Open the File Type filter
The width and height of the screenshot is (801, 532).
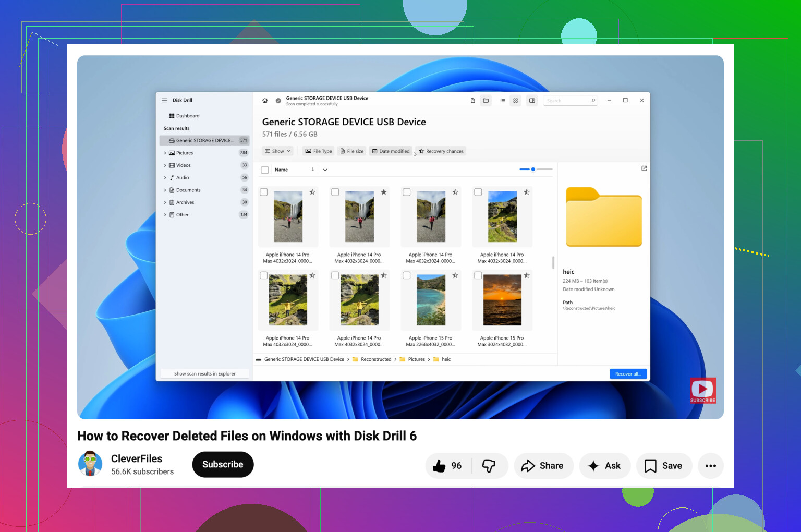coord(319,151)
